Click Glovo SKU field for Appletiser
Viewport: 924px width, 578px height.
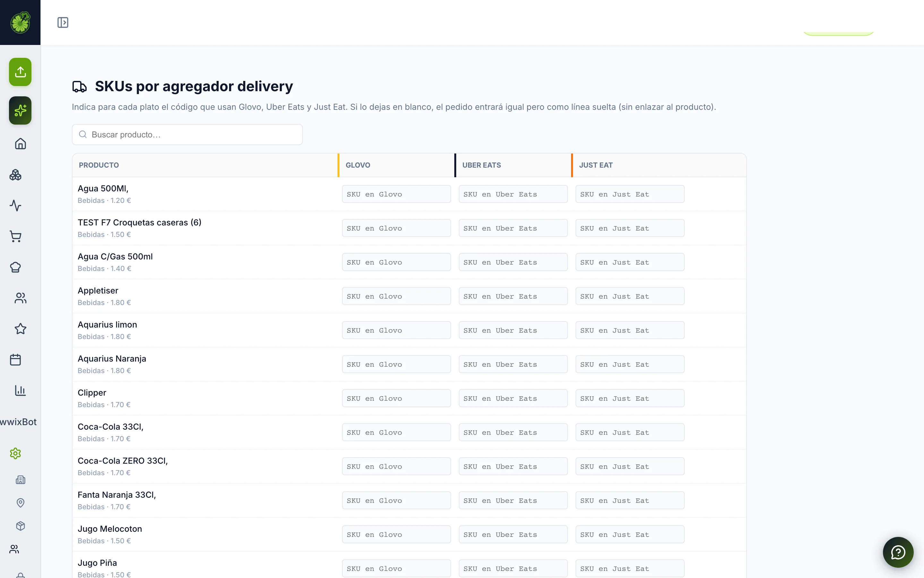click(396, 296)
